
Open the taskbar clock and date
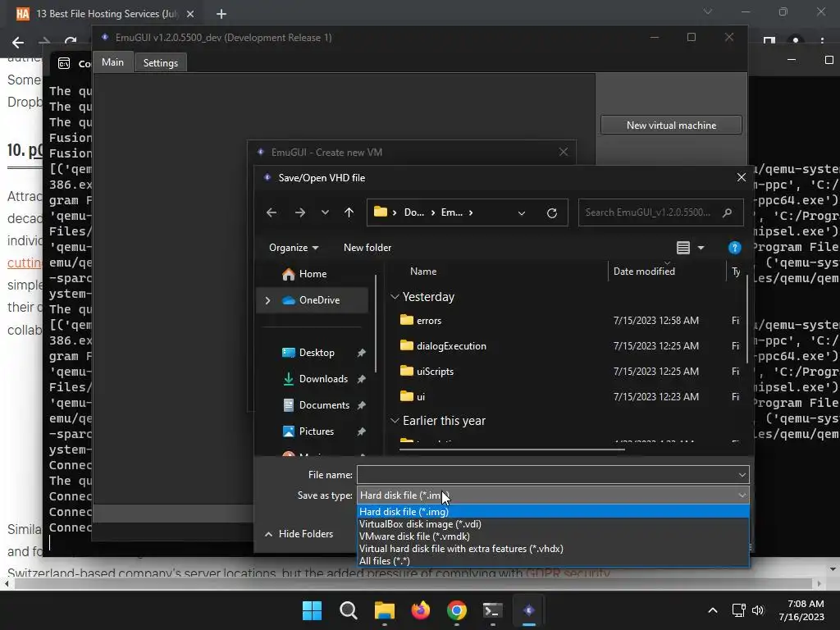tap(801, 610)
